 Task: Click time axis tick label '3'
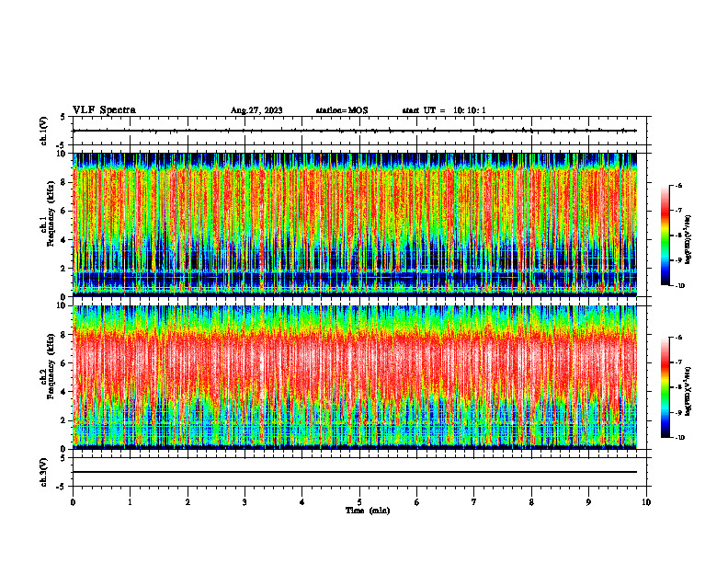245,502
